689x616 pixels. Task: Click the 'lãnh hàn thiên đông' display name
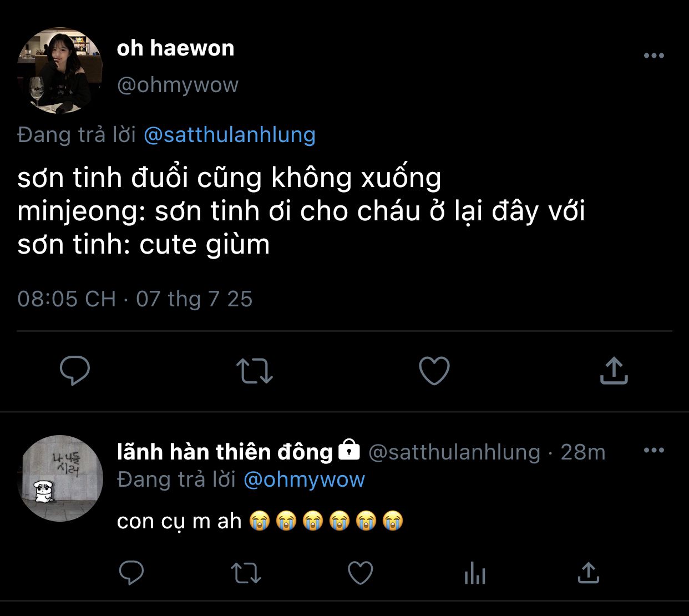pyautogui.click(x=225, y=452)
